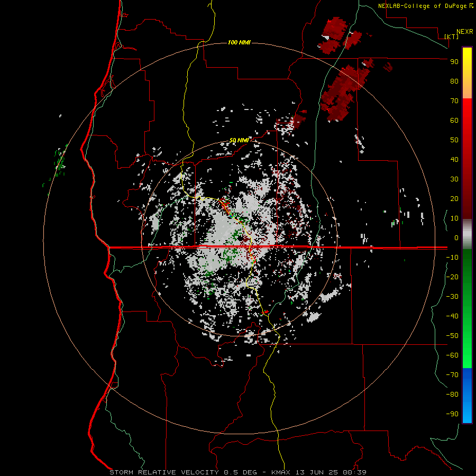Click the -10 value on velocity scale
Screen dimensions: 476x476
click(452, 258)
